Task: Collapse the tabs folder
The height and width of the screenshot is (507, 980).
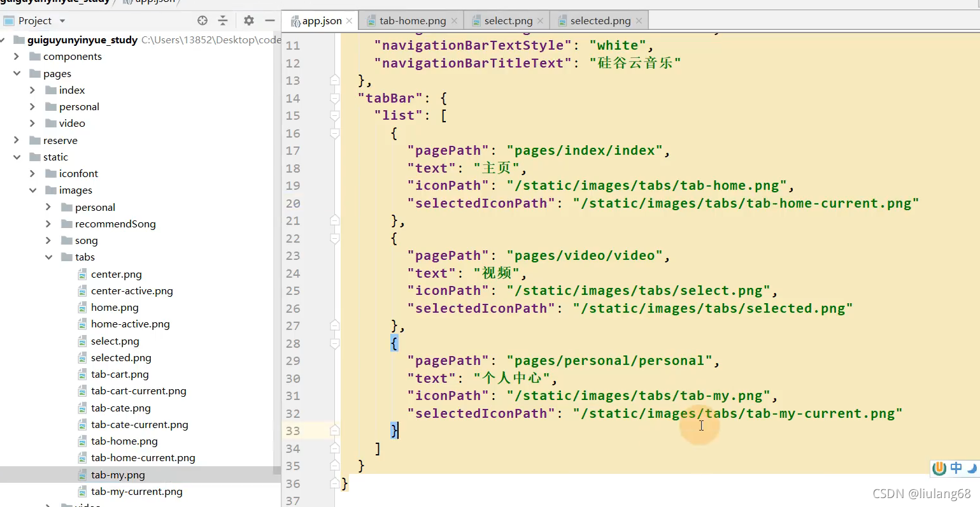Action: 48,257
